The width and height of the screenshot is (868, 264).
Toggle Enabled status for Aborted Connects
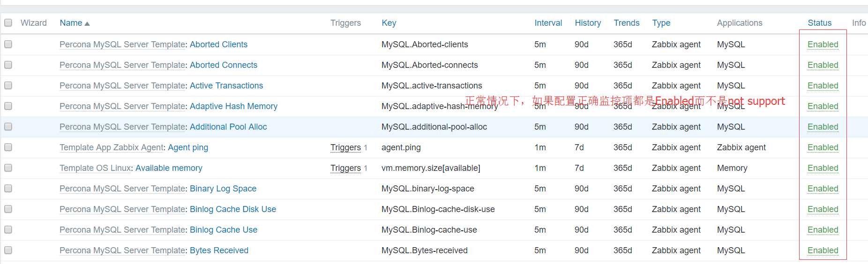pos(823,65)
